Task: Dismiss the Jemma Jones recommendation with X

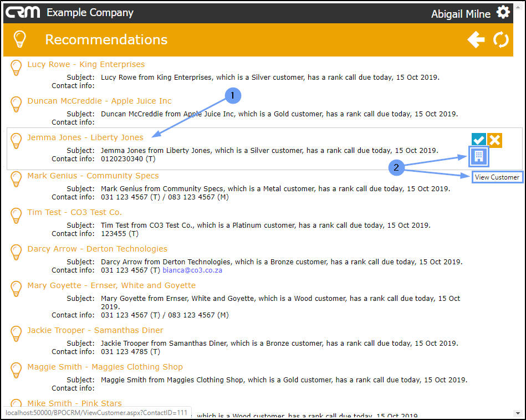Action: [x=494, y=140]
